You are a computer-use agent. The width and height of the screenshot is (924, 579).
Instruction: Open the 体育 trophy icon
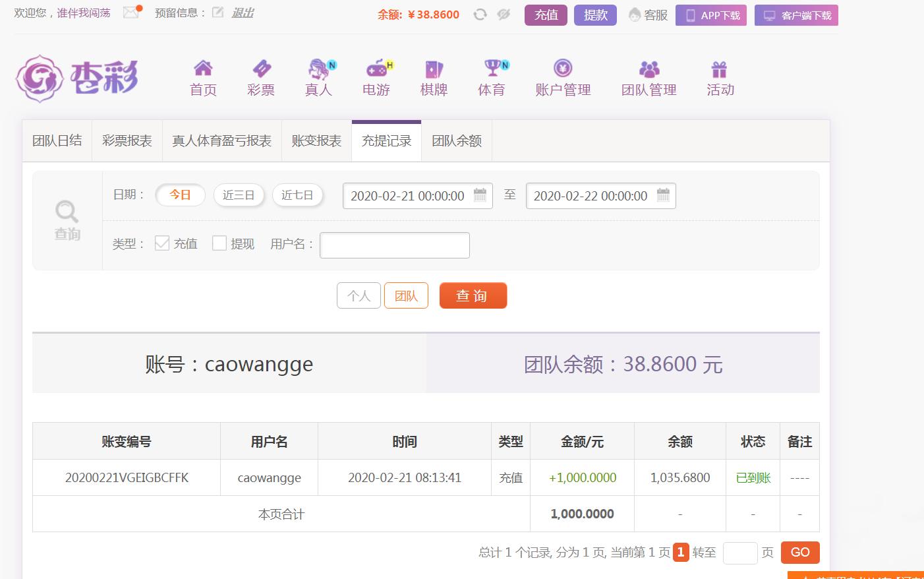pos(492,68)
